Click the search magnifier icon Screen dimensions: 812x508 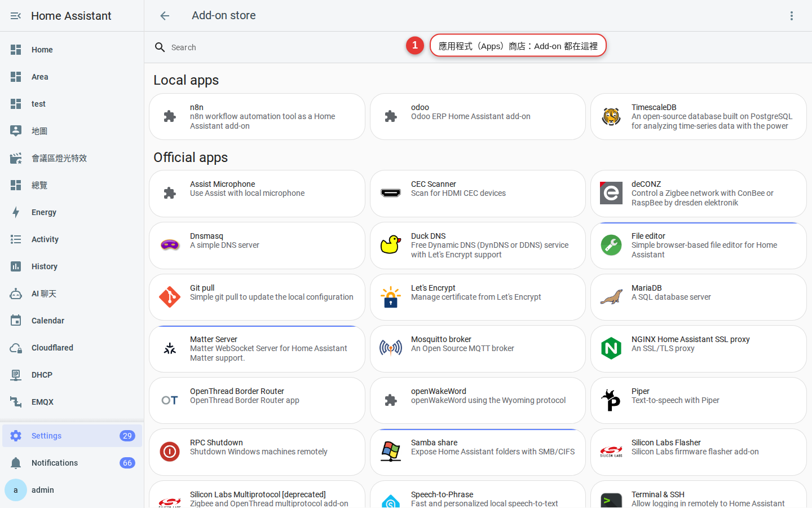(160, 47)
